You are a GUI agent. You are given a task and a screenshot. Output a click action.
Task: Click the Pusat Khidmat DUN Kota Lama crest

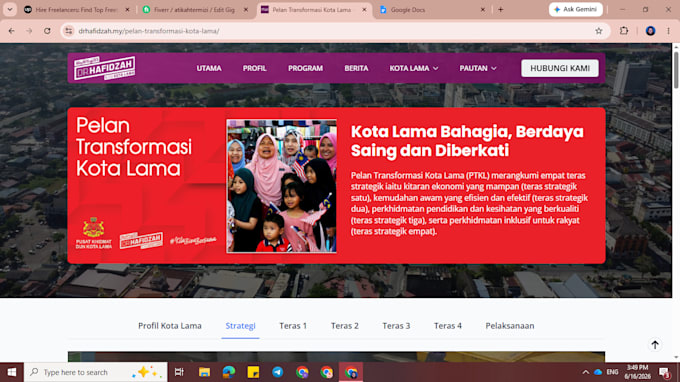tap(94, 233)
